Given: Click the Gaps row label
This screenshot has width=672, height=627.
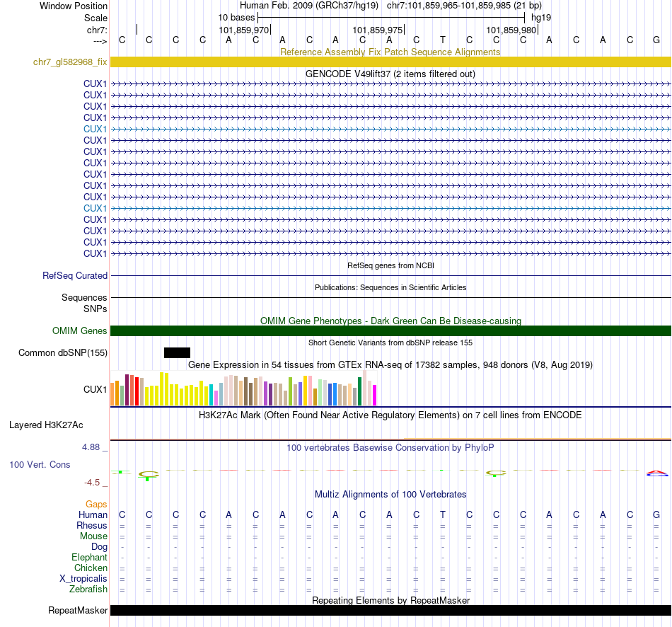Looking at the screenshot, I should pyautogui.click(x=96, y=505).
